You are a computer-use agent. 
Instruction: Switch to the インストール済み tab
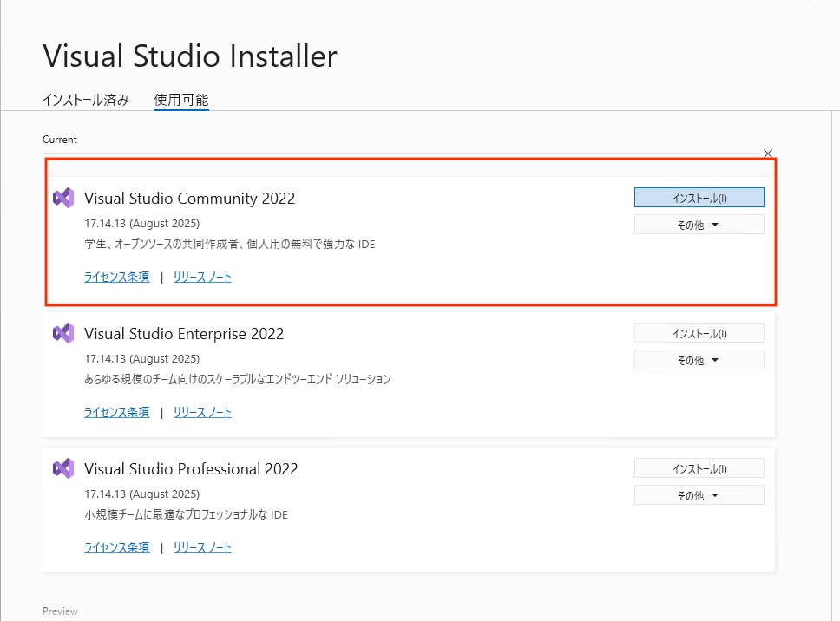pyautogui.click(x=86, y=100)
